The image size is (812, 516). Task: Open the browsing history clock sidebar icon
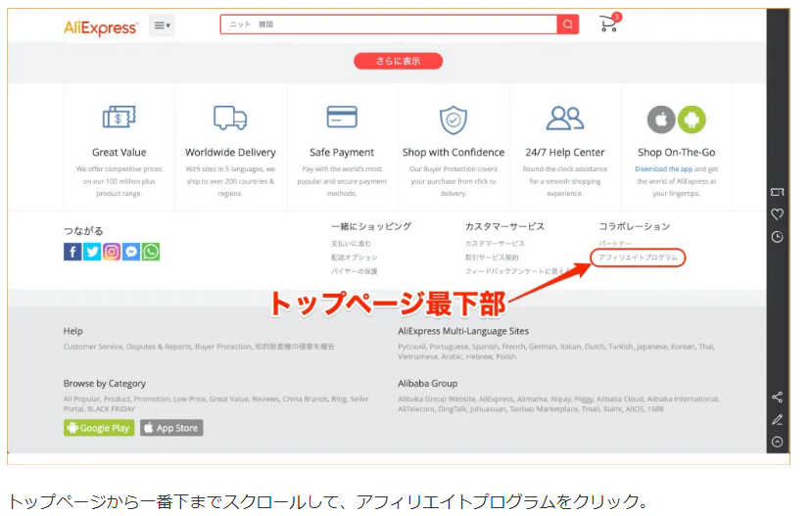778,237
